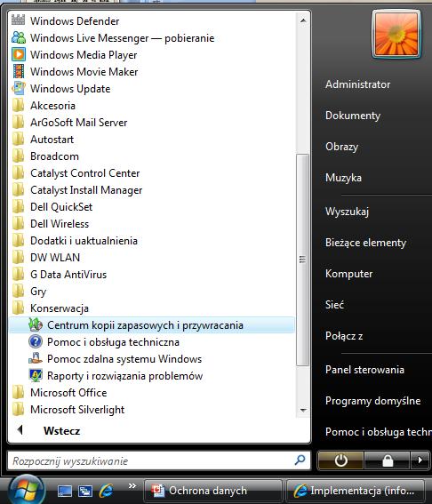Viewport: 432px width, 504px height.
Task: Open Obrazy from right pane
Action: point(341,147)
